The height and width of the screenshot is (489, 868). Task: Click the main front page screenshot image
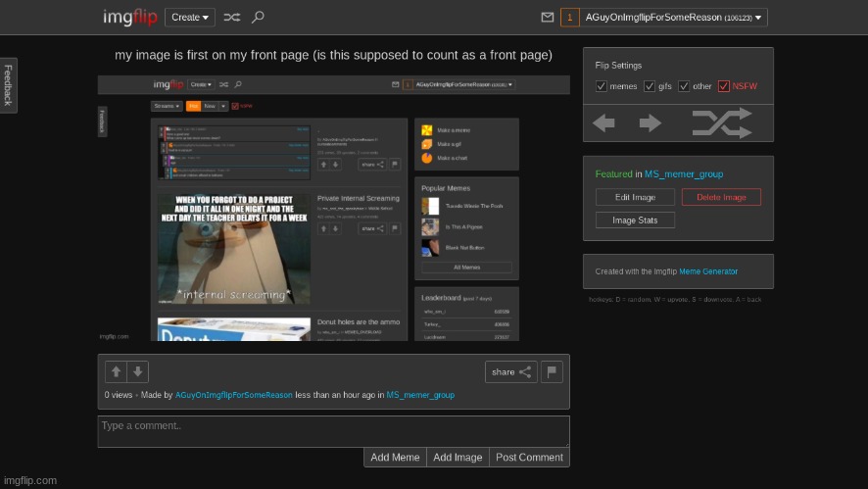pyautogui.click(x=334, y=208)
